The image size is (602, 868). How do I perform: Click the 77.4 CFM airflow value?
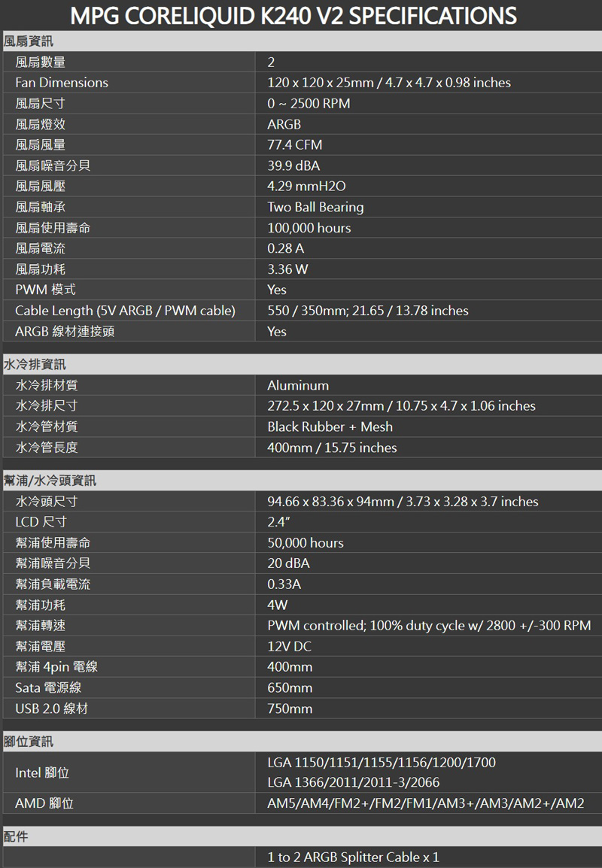[295, 144]
